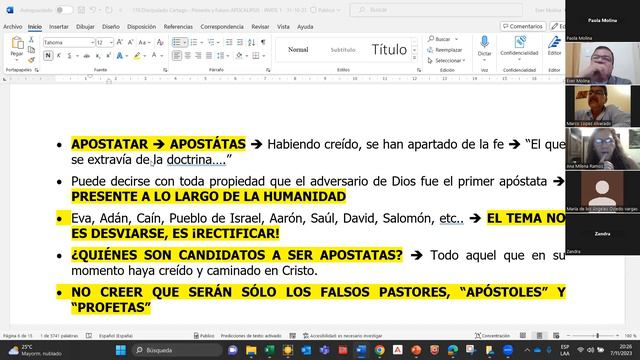Click the Undo arrow in the title bar
Viewport: 640px width, 360px height.
coord(93,10)
